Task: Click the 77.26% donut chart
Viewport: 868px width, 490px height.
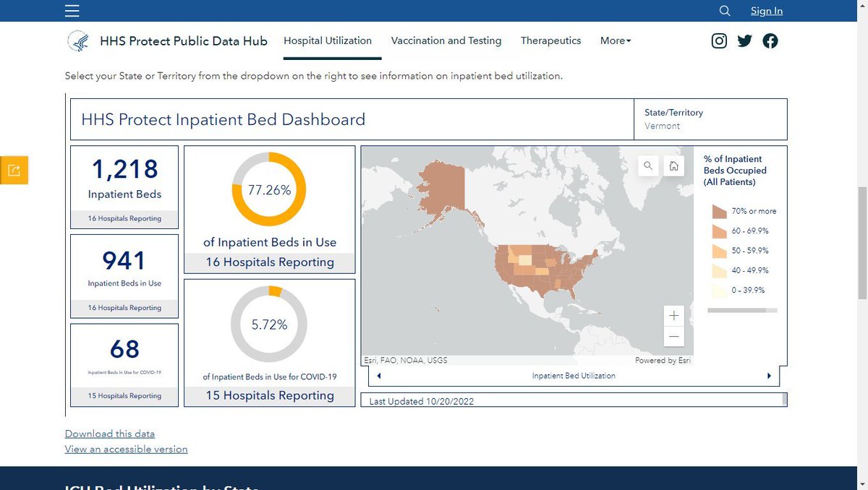Action: point(269,189)
